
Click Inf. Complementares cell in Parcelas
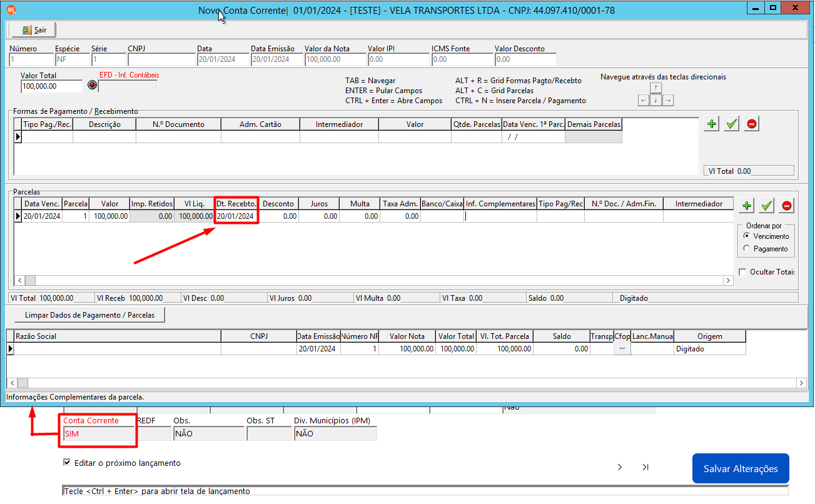tap(500, 216)
